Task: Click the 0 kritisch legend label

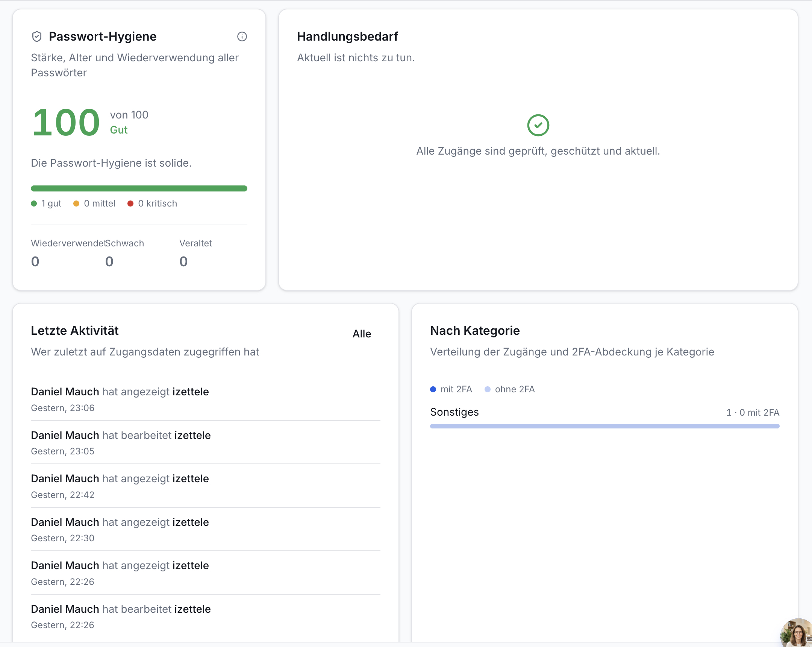Action: [158, 204]
